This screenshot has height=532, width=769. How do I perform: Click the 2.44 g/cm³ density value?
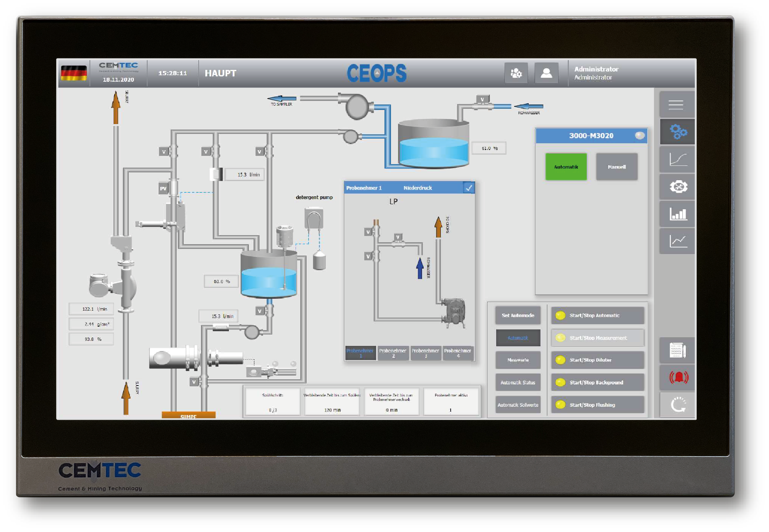pos(91,324)
